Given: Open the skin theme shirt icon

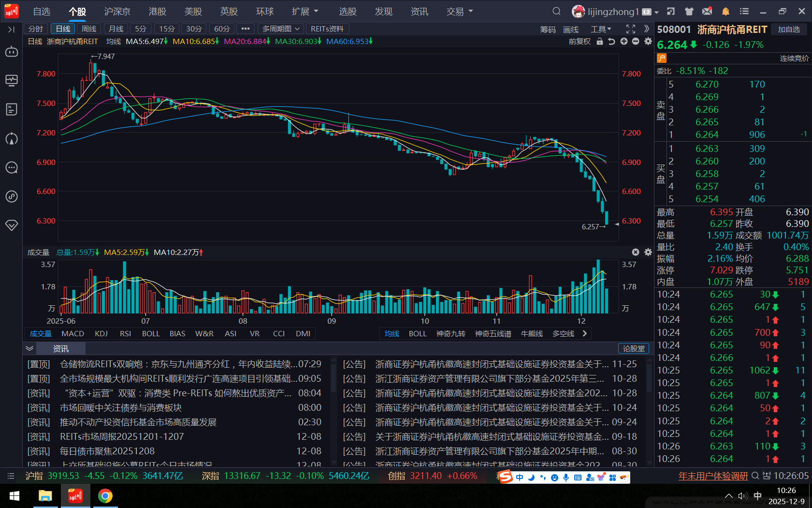Looking at the screenshot, I should coord(689,11).
